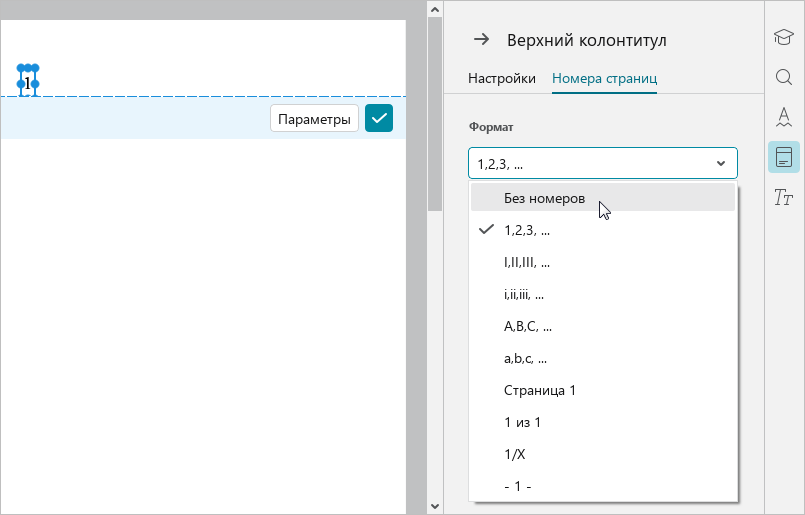
Task: Click the scrollbar up arrow
Action: 435,9
